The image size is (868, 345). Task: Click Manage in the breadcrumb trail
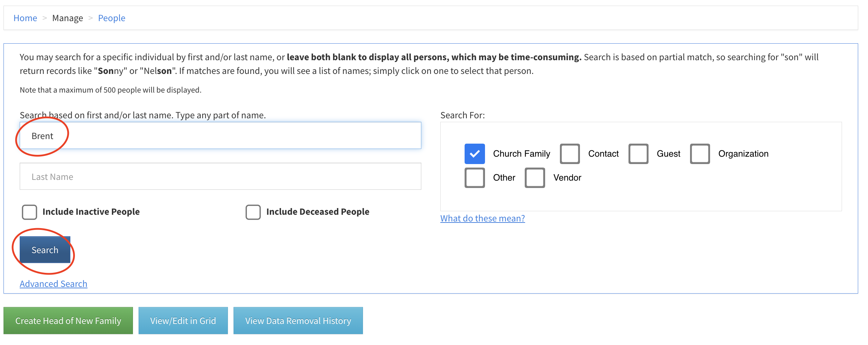point(68,18)
